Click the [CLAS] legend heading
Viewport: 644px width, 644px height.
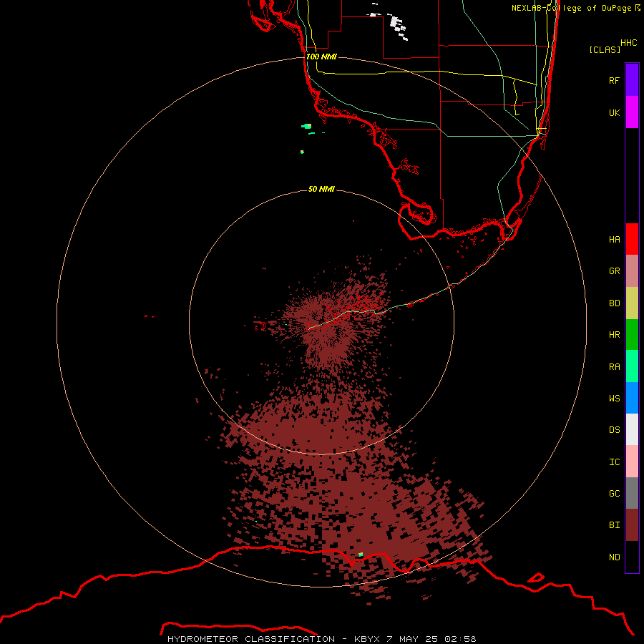[605, 49]
